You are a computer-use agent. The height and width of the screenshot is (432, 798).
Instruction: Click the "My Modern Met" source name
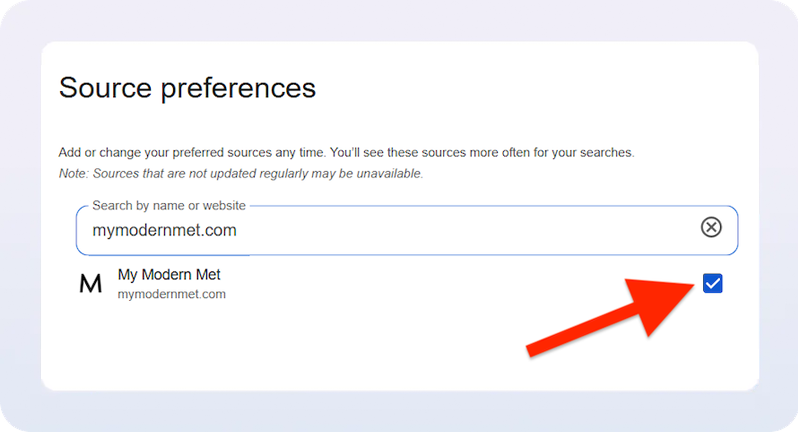(x=169, y=274)
